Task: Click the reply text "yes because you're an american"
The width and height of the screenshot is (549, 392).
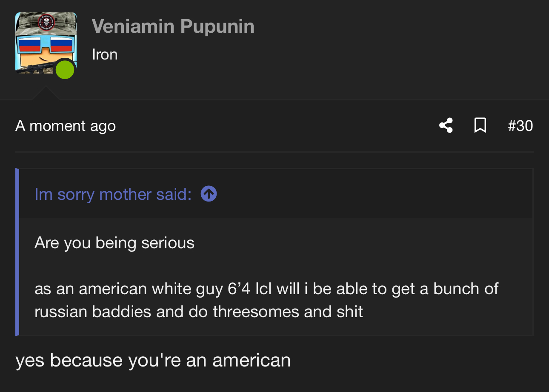Action: [153, 361]
